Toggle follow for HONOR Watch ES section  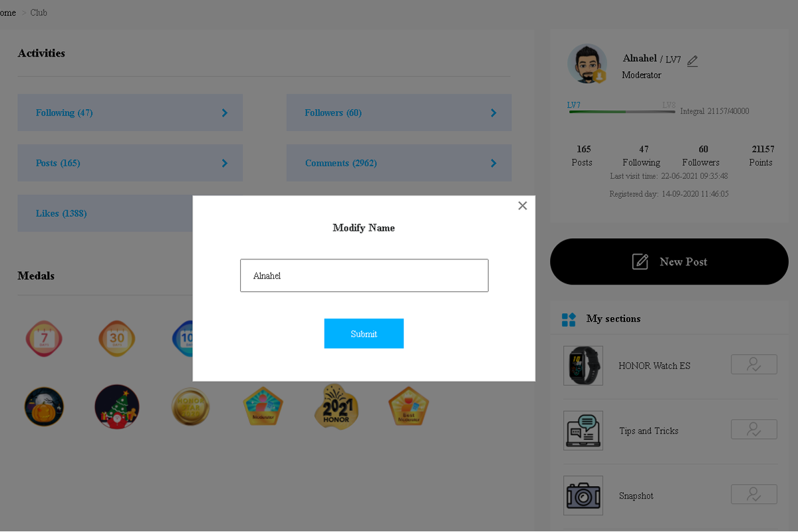(754, 364)
